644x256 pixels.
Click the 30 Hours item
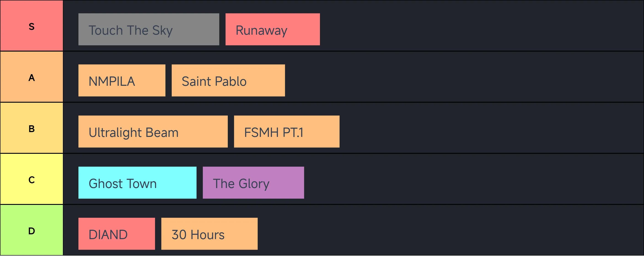(x=209, y=234)
